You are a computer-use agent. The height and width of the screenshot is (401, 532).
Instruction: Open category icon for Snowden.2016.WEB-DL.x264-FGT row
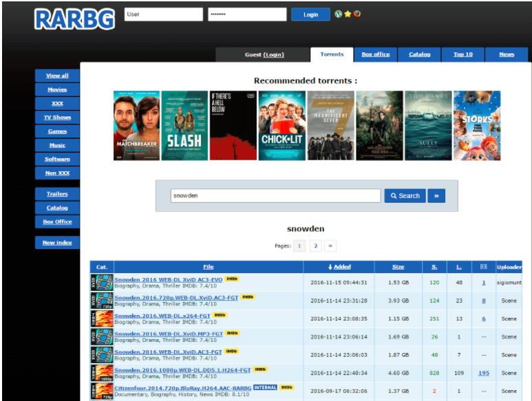tap(102, 318)
